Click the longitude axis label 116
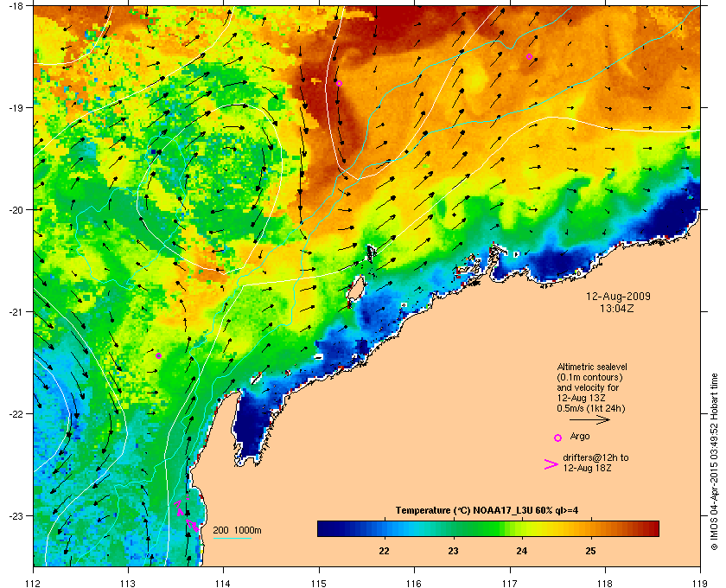 [414, 584]
